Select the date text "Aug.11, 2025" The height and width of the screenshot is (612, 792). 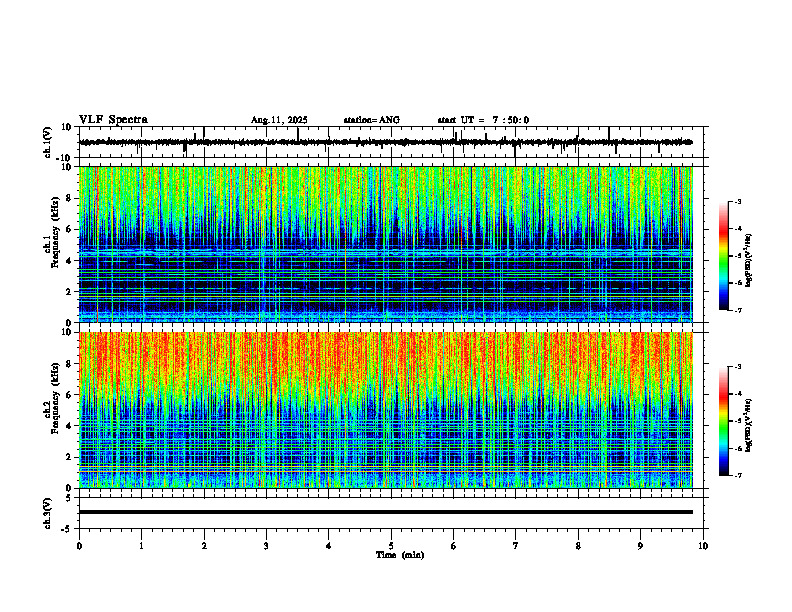(x=279, y=120)
